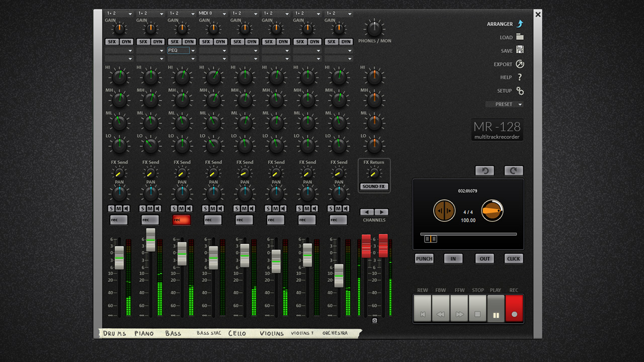The width and height of the screenshot is (644, 362).
Task: Toggle speaker monitor icon on Drums channel
Action: (x=127, y=209)
